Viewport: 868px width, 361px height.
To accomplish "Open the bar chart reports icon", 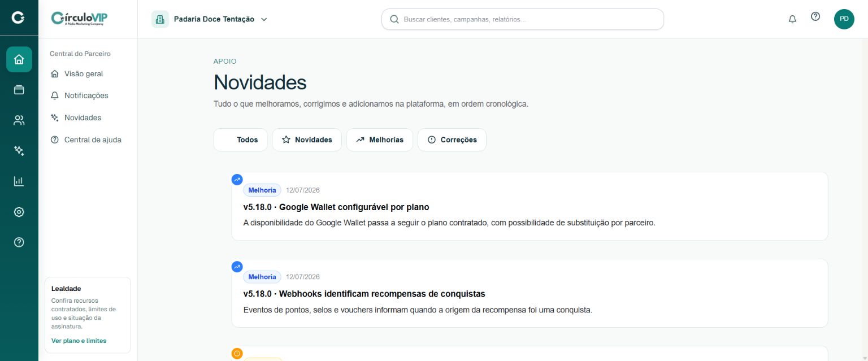I will click(x=19, y=181).
